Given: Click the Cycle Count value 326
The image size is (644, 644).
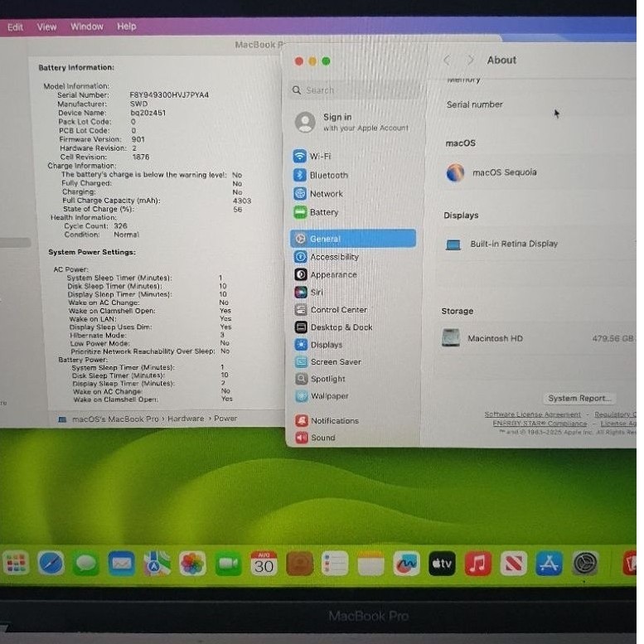Looking at the screenshot, I should pos(120,226).
